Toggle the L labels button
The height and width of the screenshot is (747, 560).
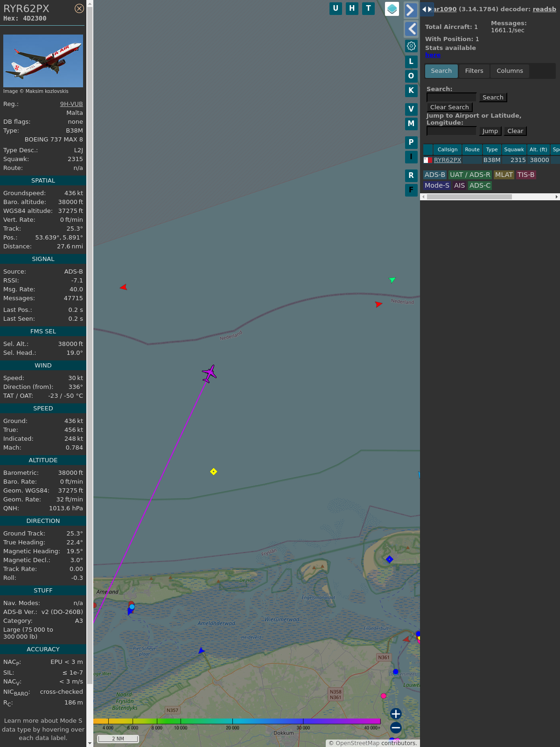click(411, 62)
